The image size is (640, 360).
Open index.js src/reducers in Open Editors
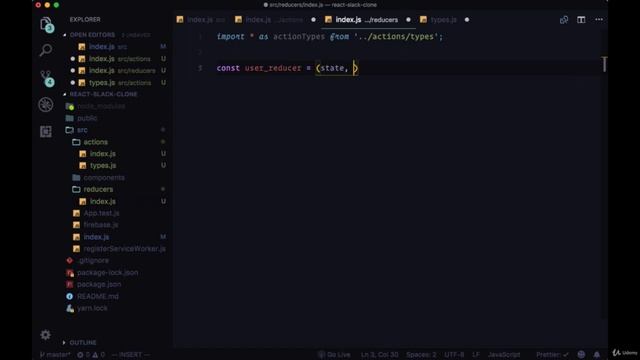tap(122, 71)
